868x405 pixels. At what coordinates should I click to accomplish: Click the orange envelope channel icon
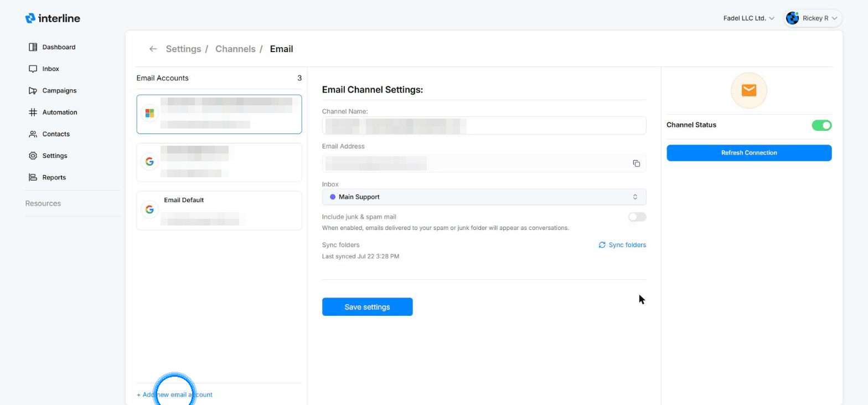(749, 90)
